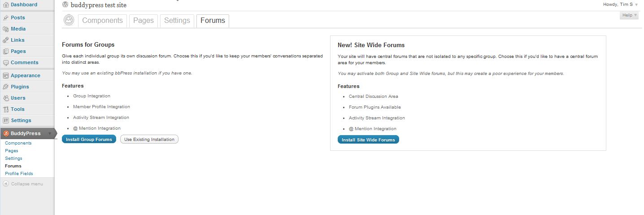Collapse the BuddyPress submenu arrow
644x215 pixels.
click(50, 133)
